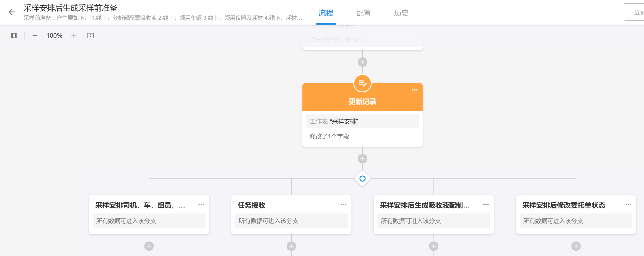
Task: Open the 采样安排后生成吸收液配制 branch card
Action: click(x=424, y=205)
